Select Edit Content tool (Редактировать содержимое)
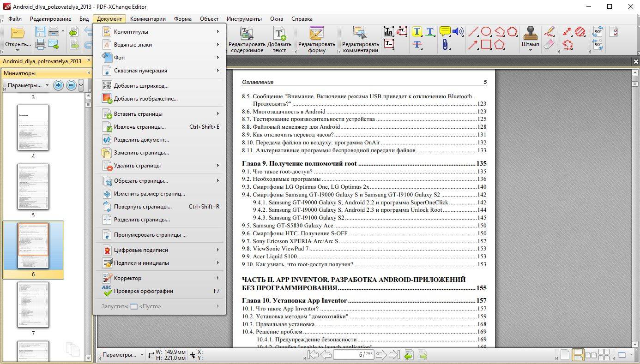640x364 pixels. [247, 39]
